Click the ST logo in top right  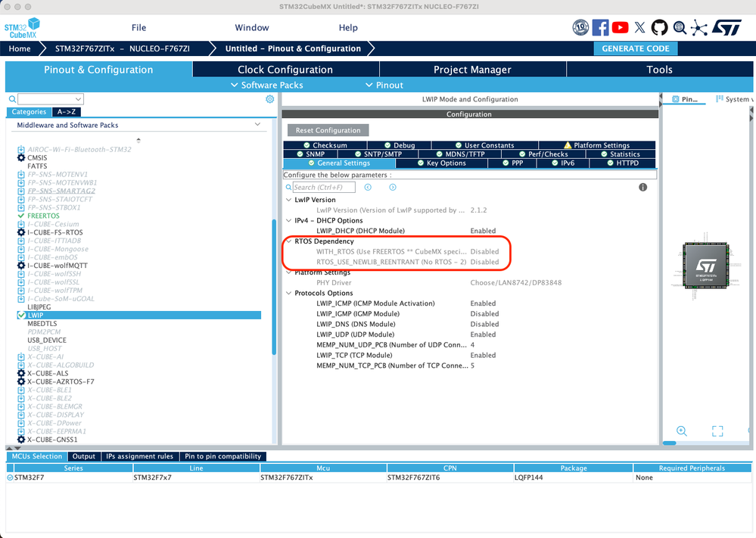point(726,27)
